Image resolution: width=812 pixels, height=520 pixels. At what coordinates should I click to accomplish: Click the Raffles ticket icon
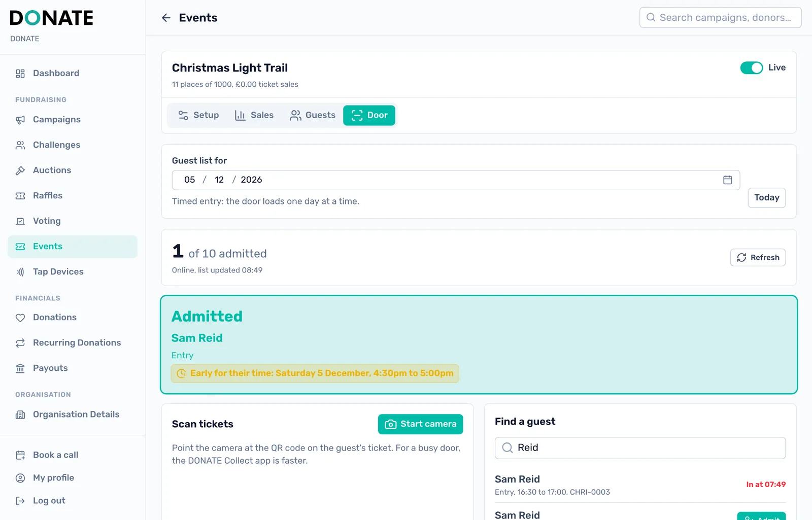(x=20, y=196)
